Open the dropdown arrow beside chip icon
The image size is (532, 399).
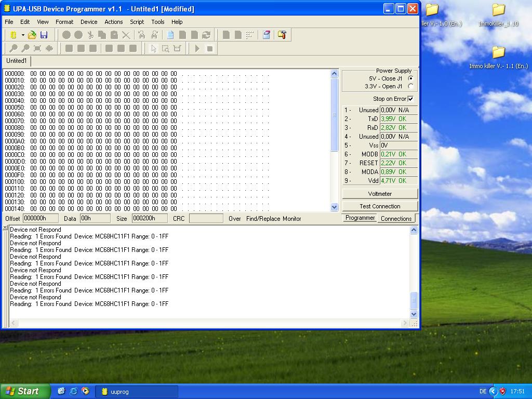click(x=23, y=35)
